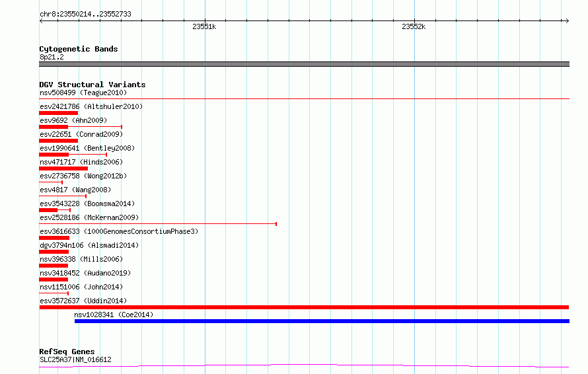Open esv2528186 (McKernan2009) variant label
The image size is (588, 374).
tap(89, 217)
